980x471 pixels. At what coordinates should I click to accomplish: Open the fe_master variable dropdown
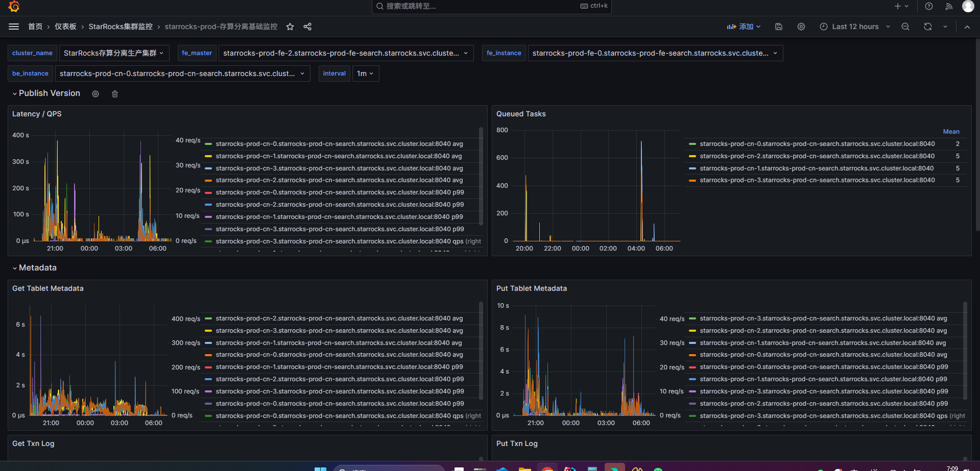346,53
